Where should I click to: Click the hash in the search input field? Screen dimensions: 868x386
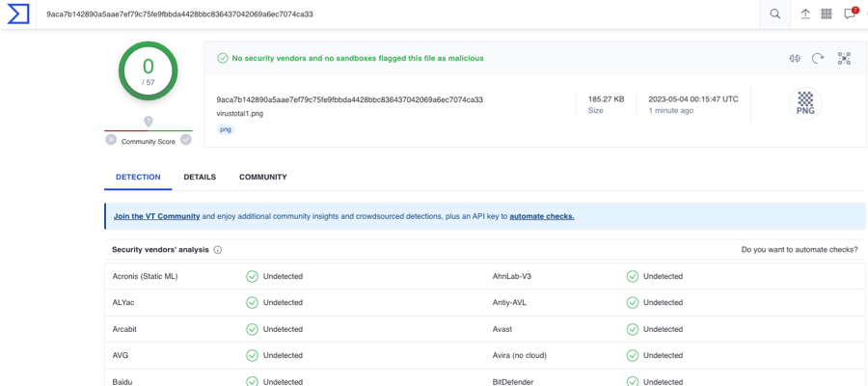[x=179, y=14]
